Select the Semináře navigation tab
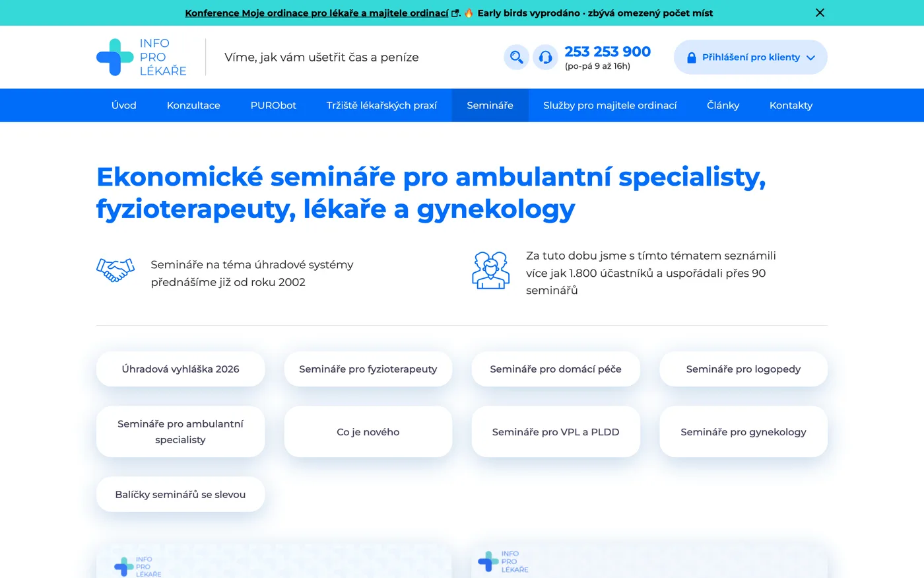Screen dimensions: 924x578 coord(490,105)
